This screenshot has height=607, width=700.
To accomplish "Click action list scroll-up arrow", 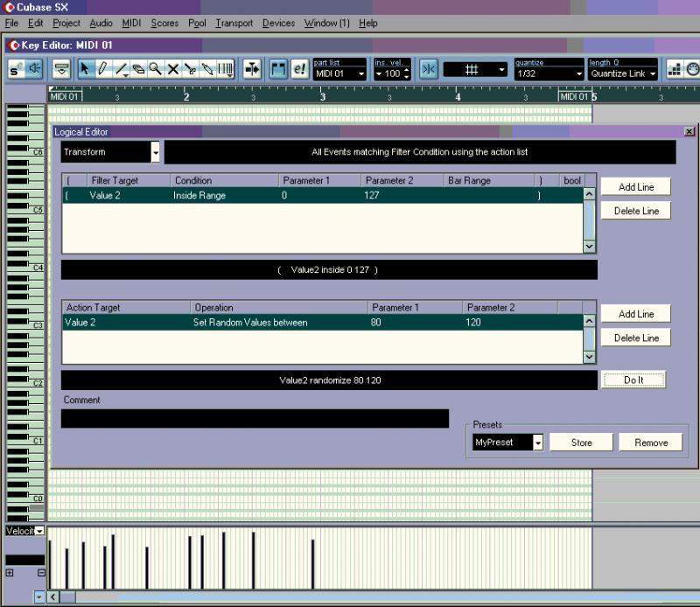I will pos(589,321).
